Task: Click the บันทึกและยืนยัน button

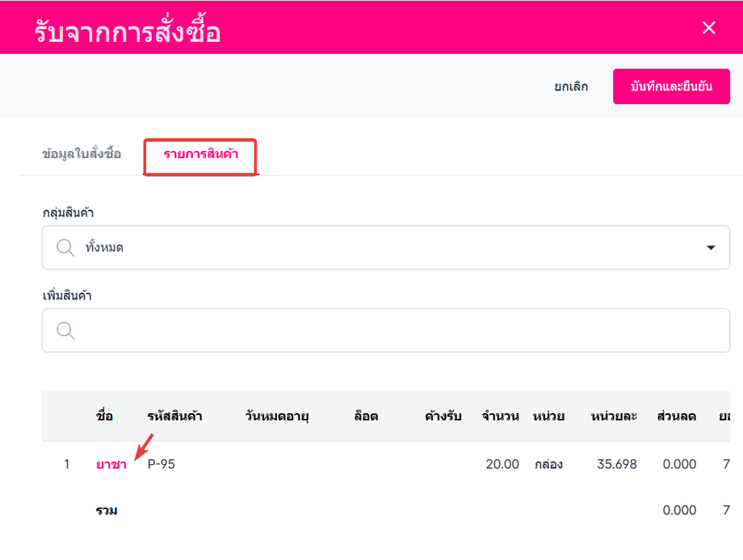Action: 671,86
